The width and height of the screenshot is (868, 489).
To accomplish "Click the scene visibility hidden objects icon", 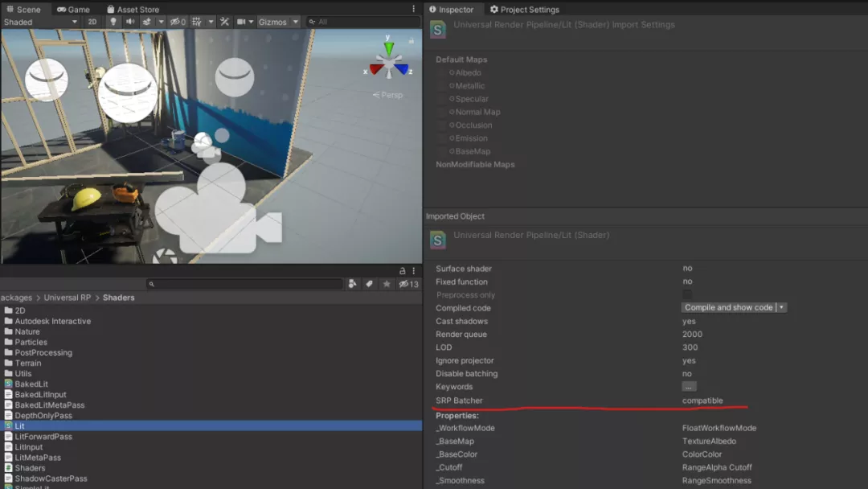I will point(177,22).
